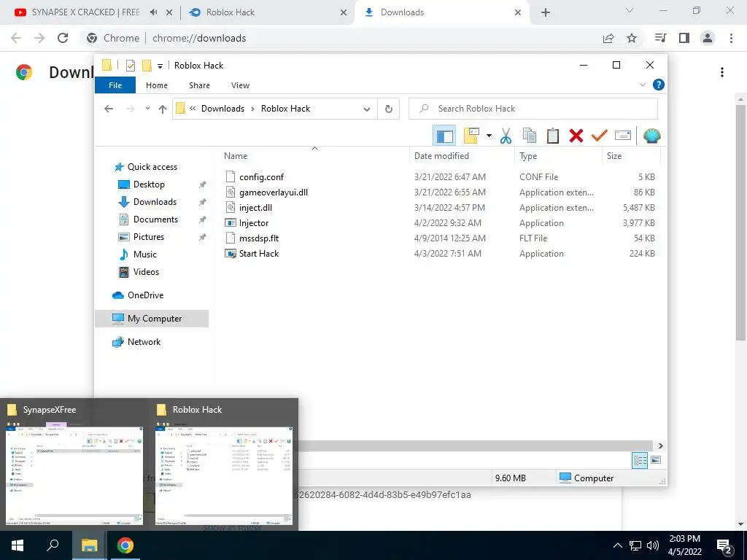Select the Start Hack application
747x560 pixels.
tap(259, 253)
